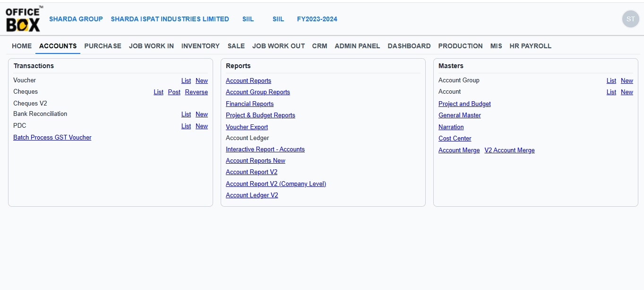This screenshot has width=644, height=290.
Task: Open the ST user avatar menu
Action: pos(630,19)
